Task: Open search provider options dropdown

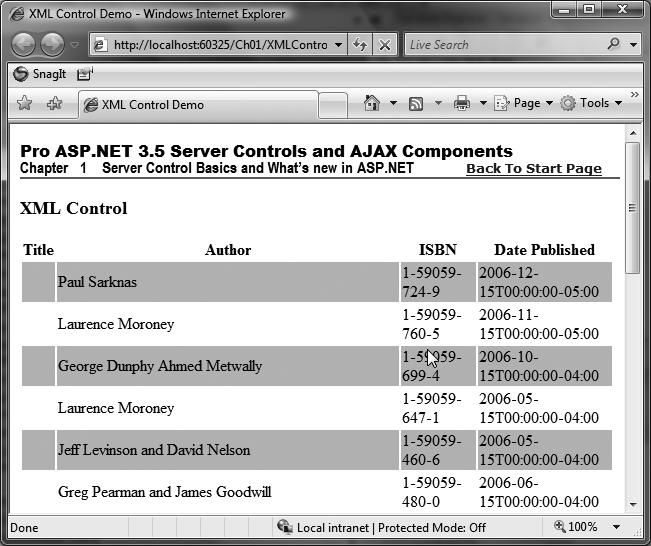Action: [633, 44]
